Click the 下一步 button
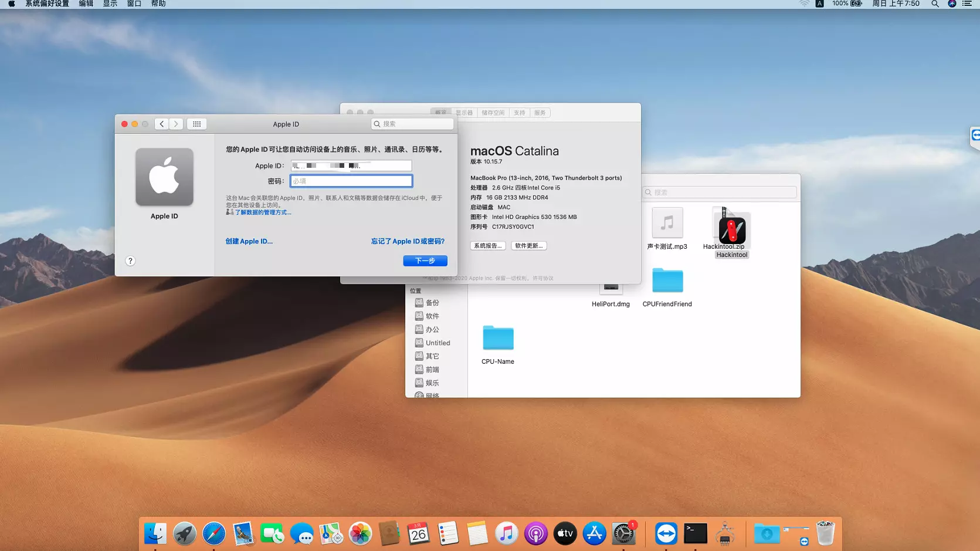This screenshot has width=980, height=551. pos(425,261)
